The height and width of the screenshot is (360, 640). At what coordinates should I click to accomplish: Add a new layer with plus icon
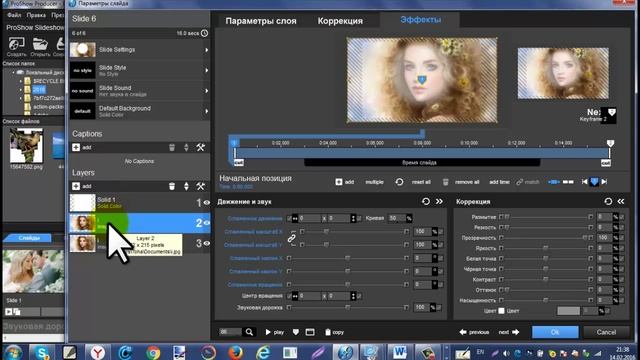point(76,186)
